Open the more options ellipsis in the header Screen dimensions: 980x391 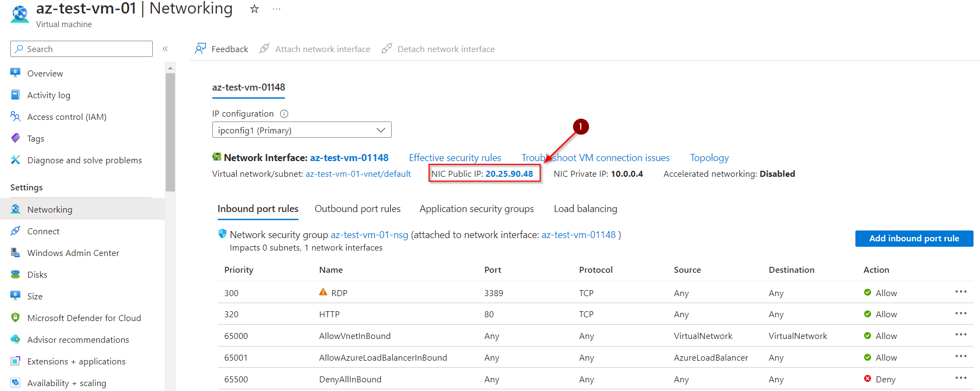click(x=276, y=9)
